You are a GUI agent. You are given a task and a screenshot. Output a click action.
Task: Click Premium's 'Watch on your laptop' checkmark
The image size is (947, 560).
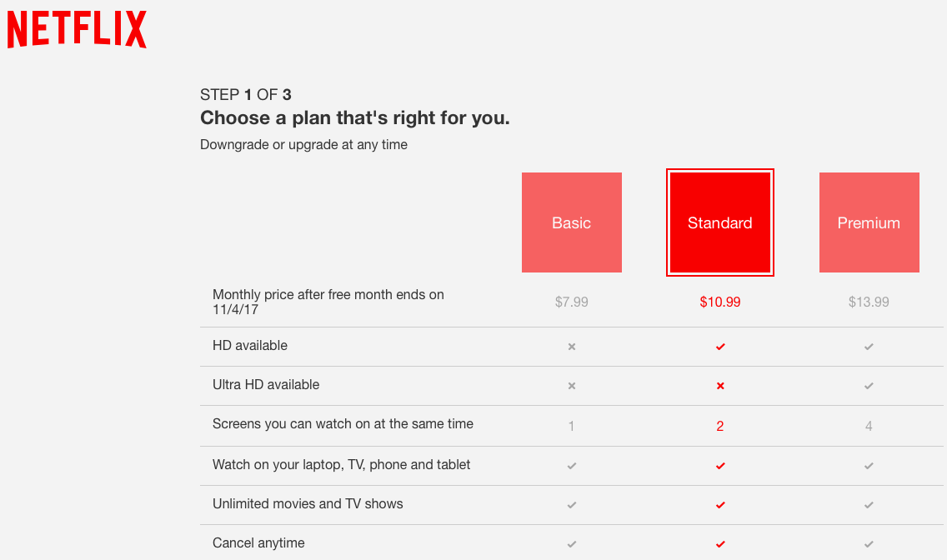(x=869, y=466)
